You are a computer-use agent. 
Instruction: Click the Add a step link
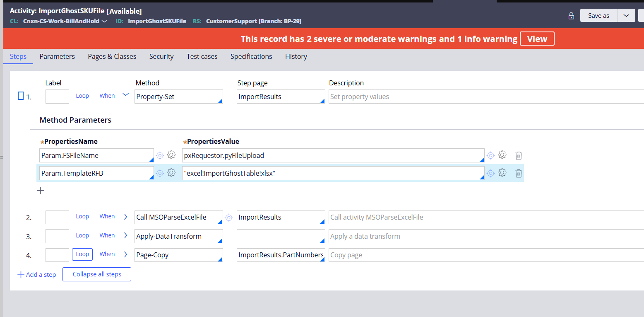tap(36, 274)
